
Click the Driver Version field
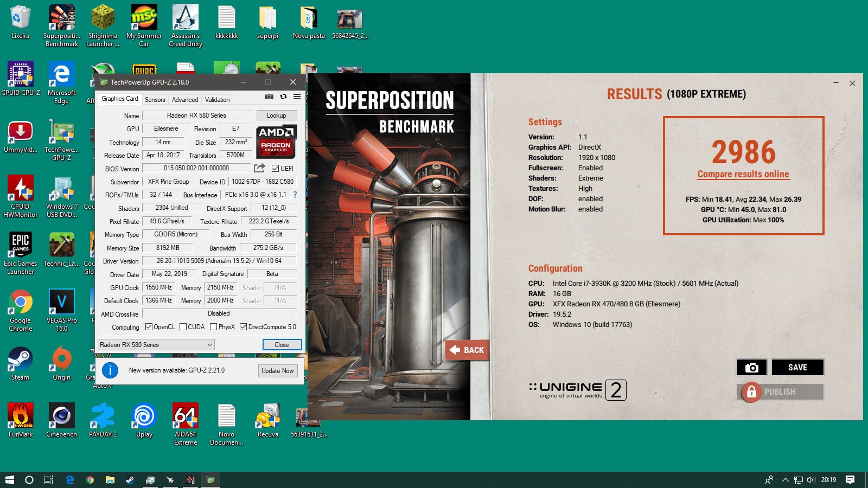219,261
